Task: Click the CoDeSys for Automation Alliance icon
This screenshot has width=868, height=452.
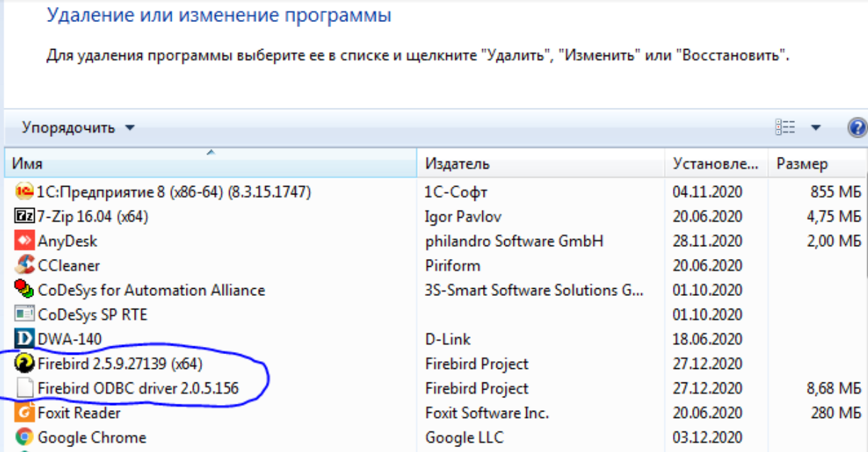Action: pos(24,290)
